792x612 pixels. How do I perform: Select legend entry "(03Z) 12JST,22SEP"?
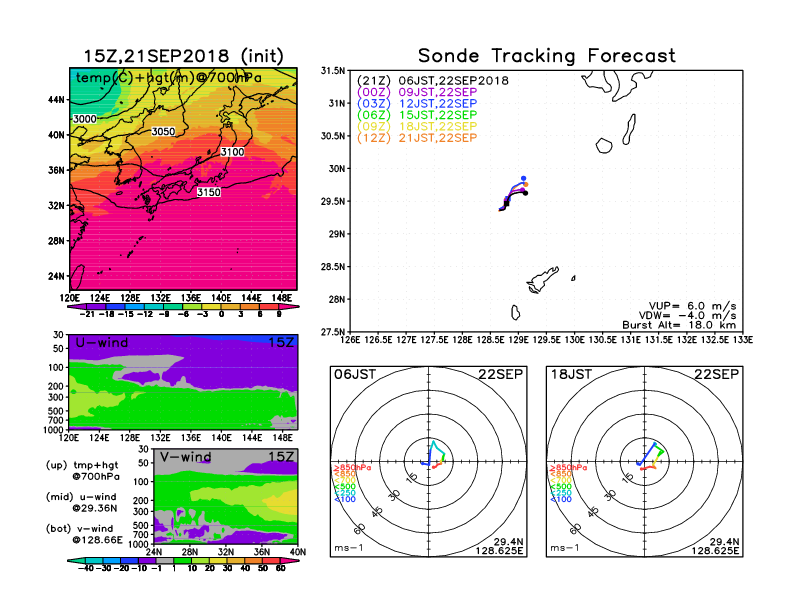click(417, 104)
